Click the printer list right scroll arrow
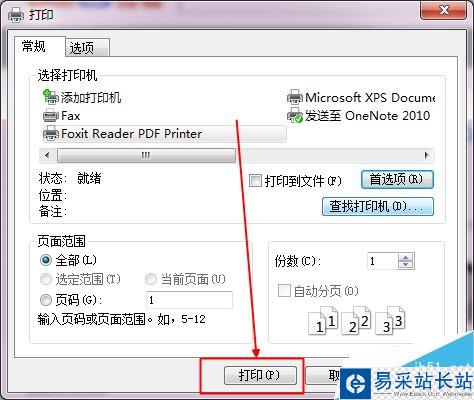The image size is (474, 400). (x=427, y=155)
